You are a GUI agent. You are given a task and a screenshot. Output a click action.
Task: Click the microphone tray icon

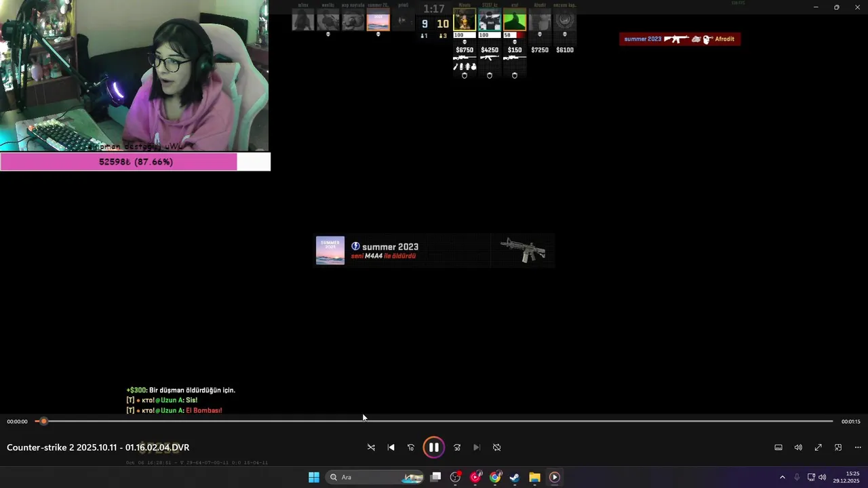click(797, 477)
